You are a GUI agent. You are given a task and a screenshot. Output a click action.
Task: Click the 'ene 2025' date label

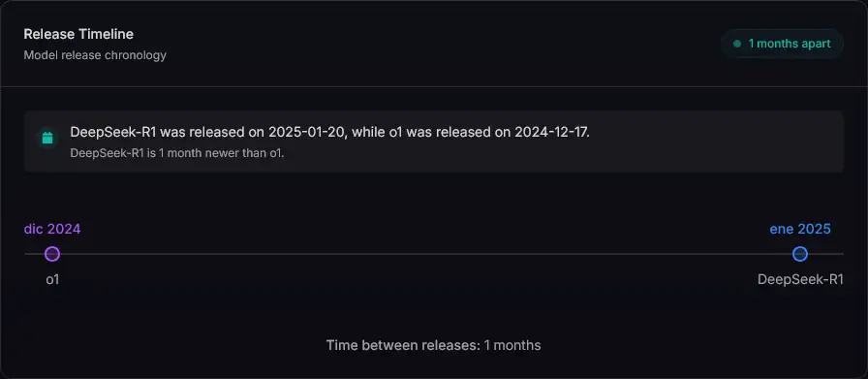(x=800, y=229)
